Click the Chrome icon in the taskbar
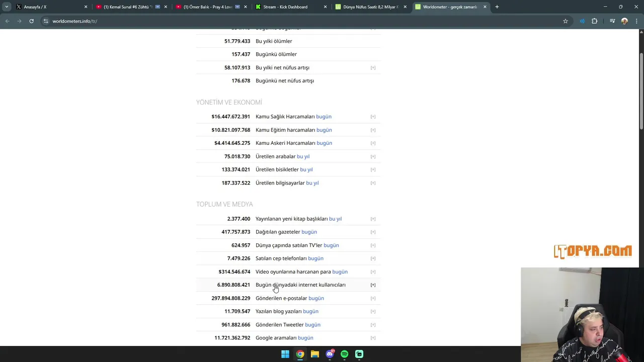The height and width of the screenshot is (362, 644). 300,354
